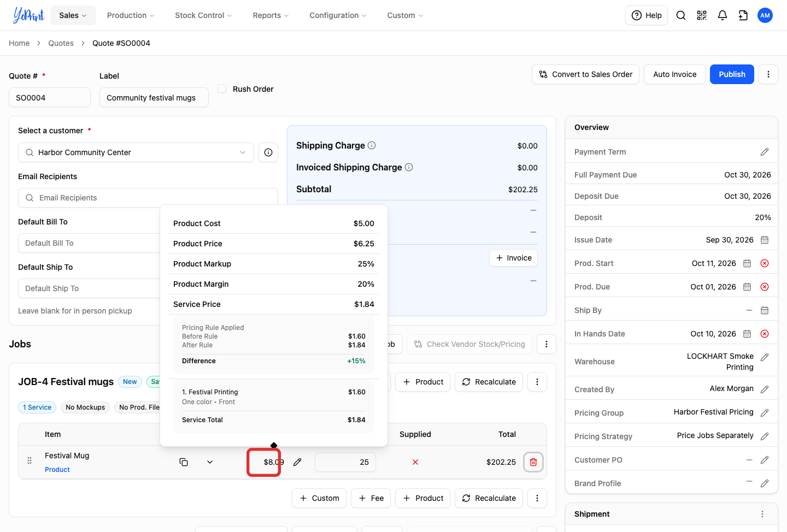Viewport: 787px width, 532px height.
Task: Open the Production menu
Action: pyautogui.click(x=131, y=15)
